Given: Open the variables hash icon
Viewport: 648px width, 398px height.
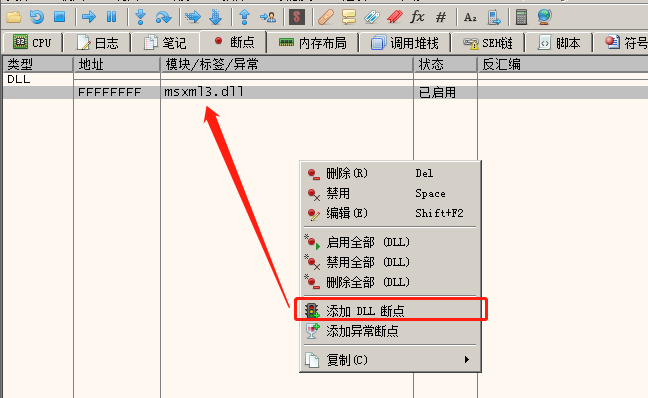Looking at the screenshot, I should (441, 17).
